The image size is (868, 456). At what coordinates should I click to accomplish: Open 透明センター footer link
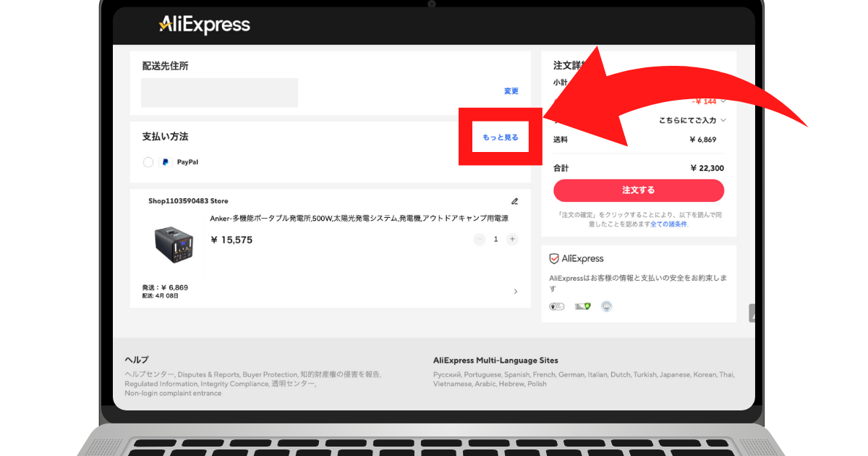294,384
